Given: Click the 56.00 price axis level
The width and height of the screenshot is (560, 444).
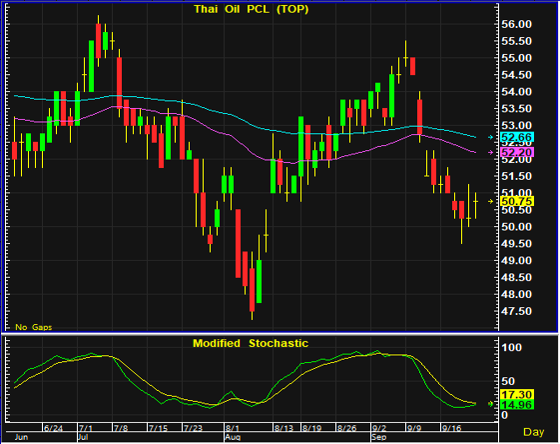Looking at the screenshot, I should tap(516, 24).
